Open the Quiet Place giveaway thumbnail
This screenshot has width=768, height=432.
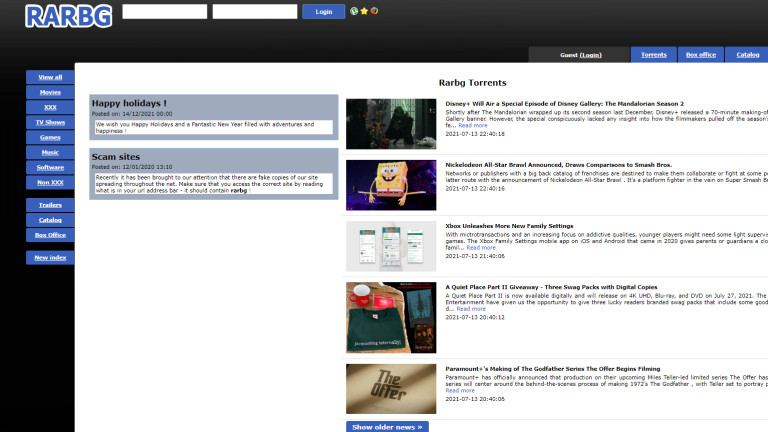pos(391,317)
